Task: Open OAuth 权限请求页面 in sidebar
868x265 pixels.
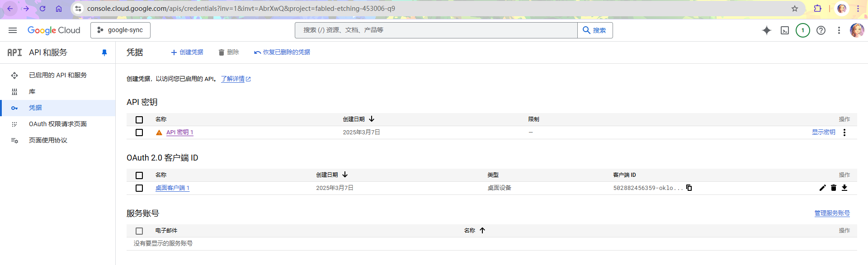Action: pos(58,124)
